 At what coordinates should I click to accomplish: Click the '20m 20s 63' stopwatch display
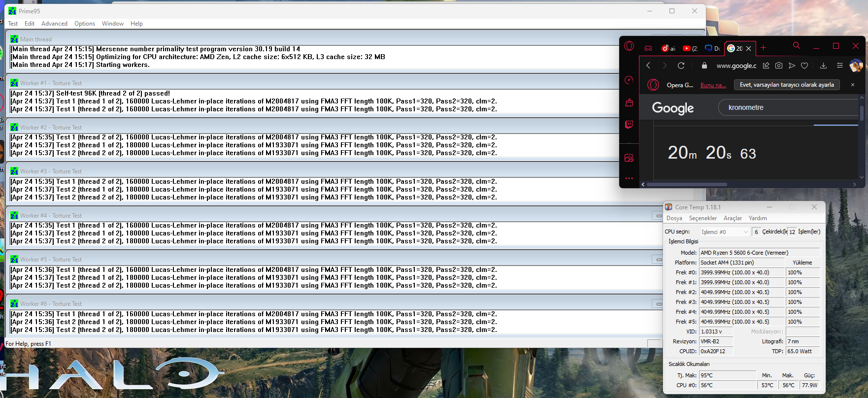(x=712, y=153)
